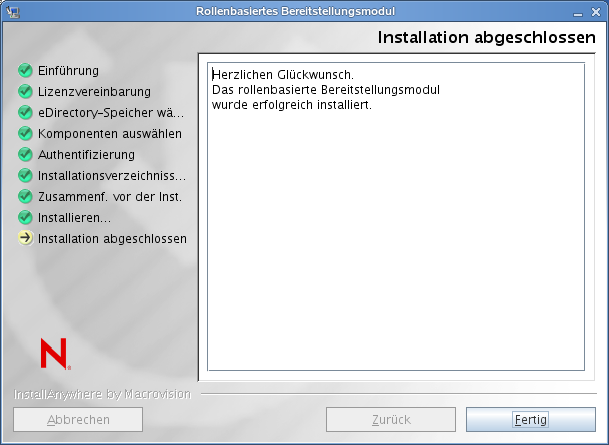
Task: Minimize the Rollenbasiertes Bereitstellungsmodul window
Action: tap(578, 13)
